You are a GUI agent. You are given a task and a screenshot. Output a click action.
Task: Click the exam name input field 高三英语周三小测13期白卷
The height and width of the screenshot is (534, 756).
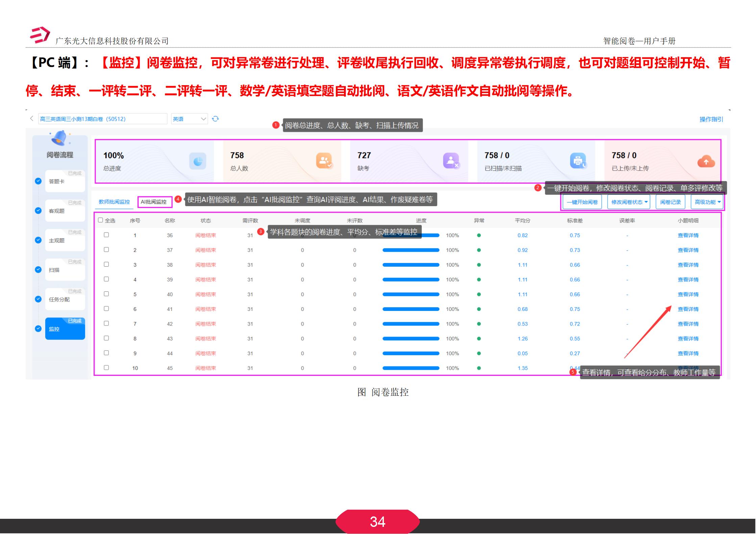[101, 119]
